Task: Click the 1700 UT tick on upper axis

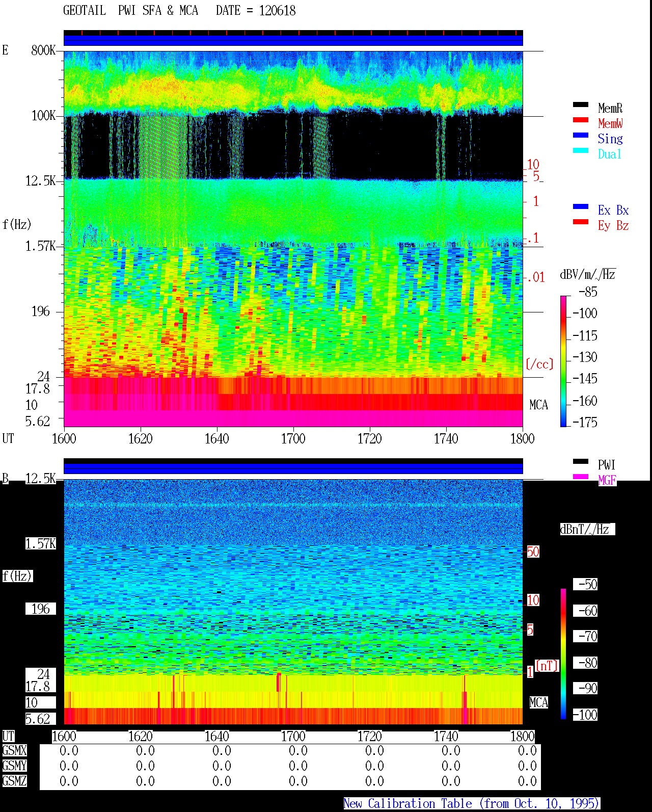Action: coord(293,438)
